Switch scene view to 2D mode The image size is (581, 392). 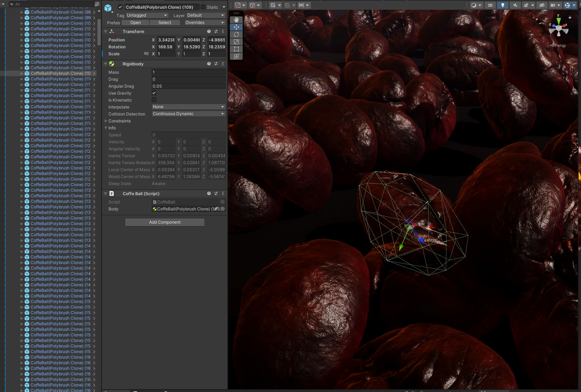point(490,5)
